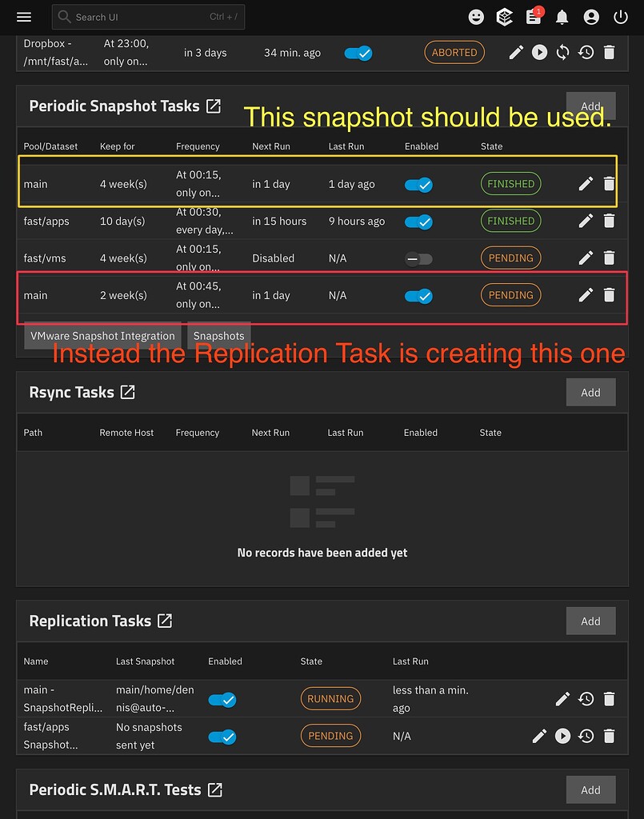Viewport: 644px width, 819px height.
Task: Click the power menu icon
Action: tap(621, 16)
